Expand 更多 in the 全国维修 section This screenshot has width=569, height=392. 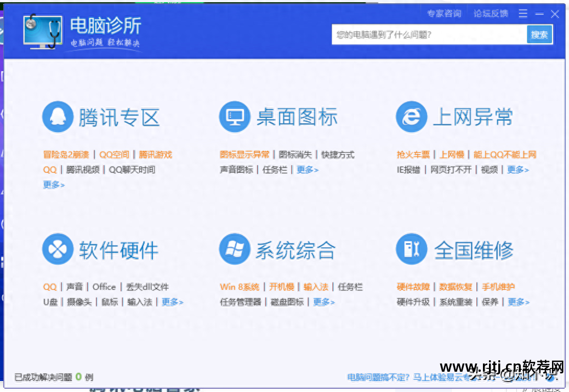tap(518, 302)
